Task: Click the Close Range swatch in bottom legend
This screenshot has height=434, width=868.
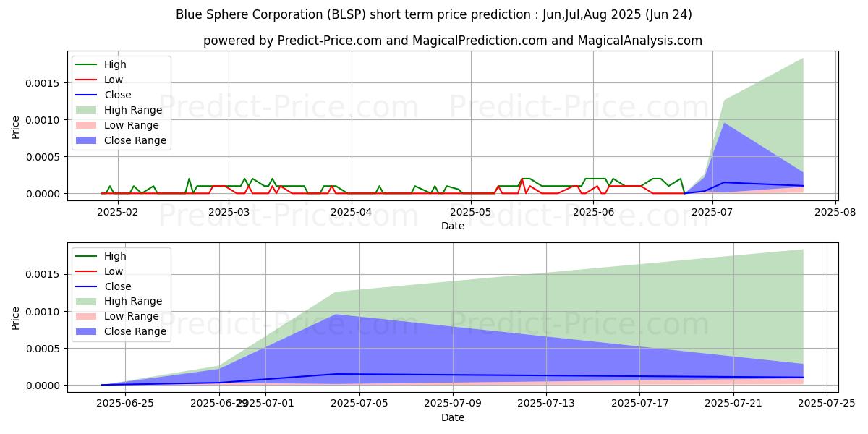Action: coord(88,332)
